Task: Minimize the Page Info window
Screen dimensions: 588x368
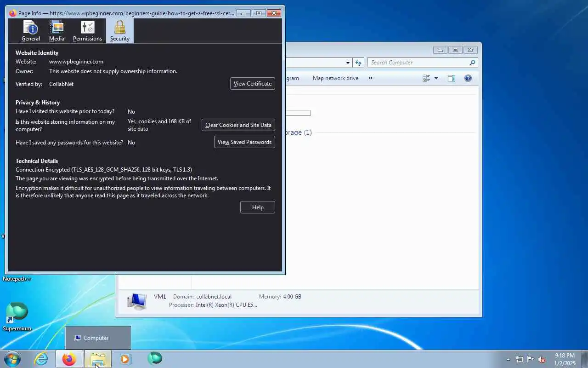Action: coord(243,13)
